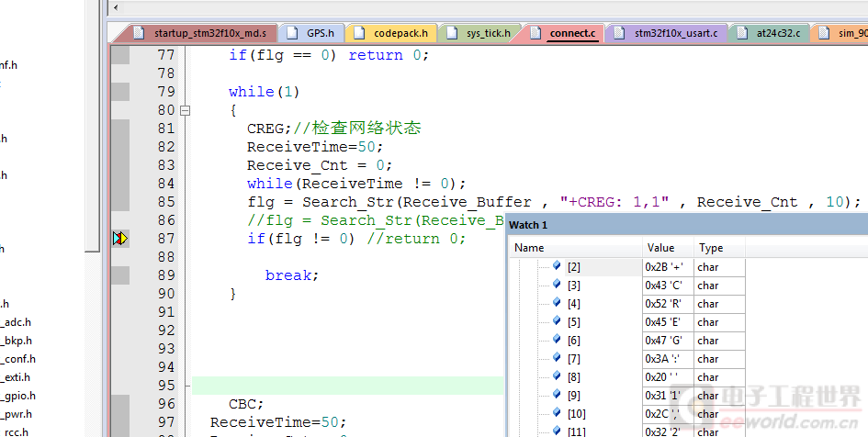This screenshot has width=868, height=437.
Task: Select watch entry [4]
Action: click(573, 304)
